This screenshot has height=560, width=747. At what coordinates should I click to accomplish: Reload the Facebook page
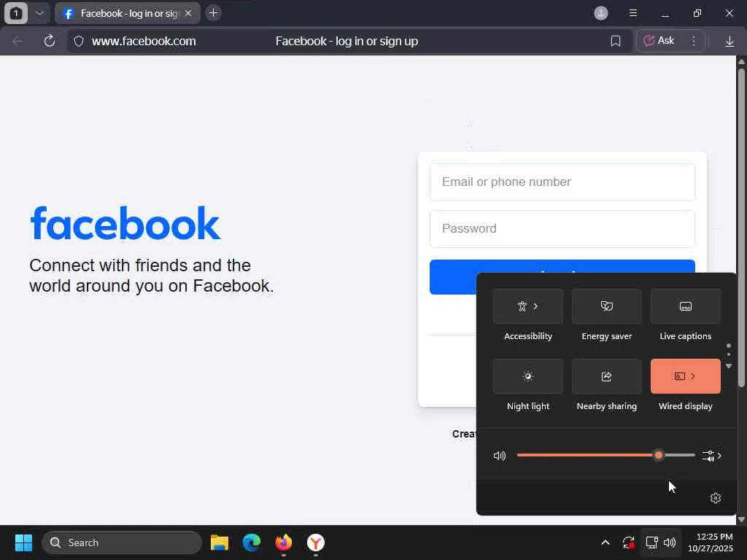[x=49, y=41]
